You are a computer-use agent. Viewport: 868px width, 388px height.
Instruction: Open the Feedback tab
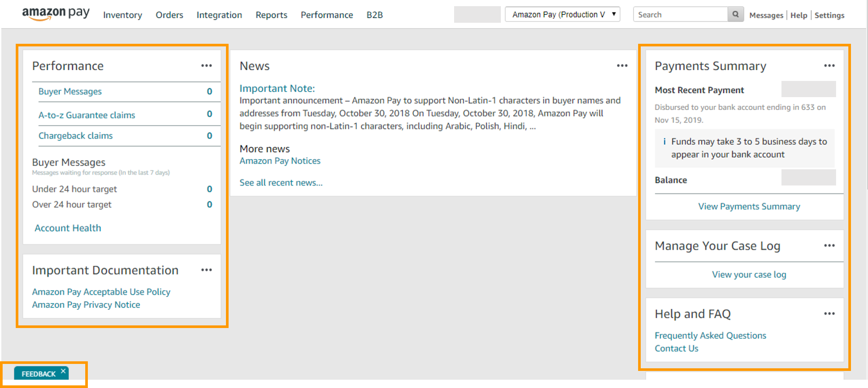coord(38,374)
